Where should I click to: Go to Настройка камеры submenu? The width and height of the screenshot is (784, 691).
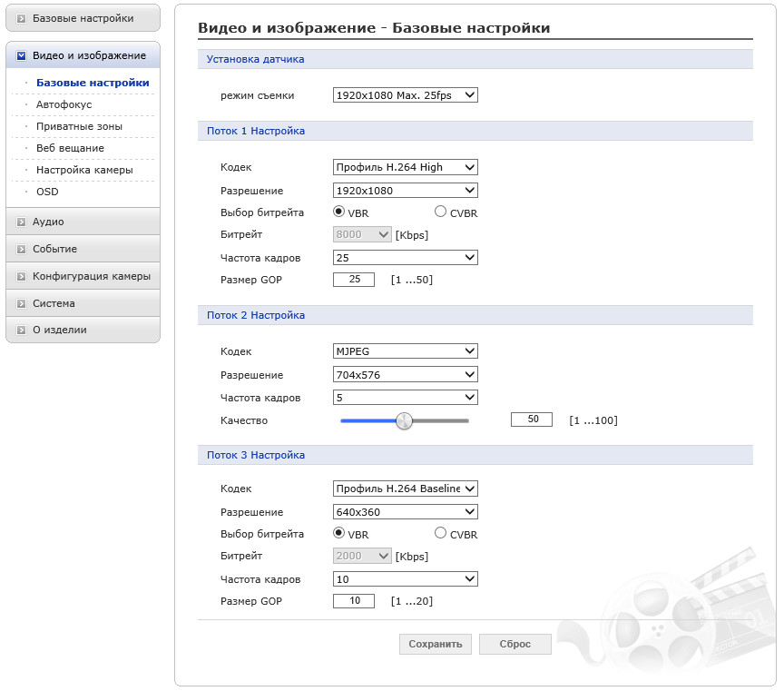(x=84, y=170)
